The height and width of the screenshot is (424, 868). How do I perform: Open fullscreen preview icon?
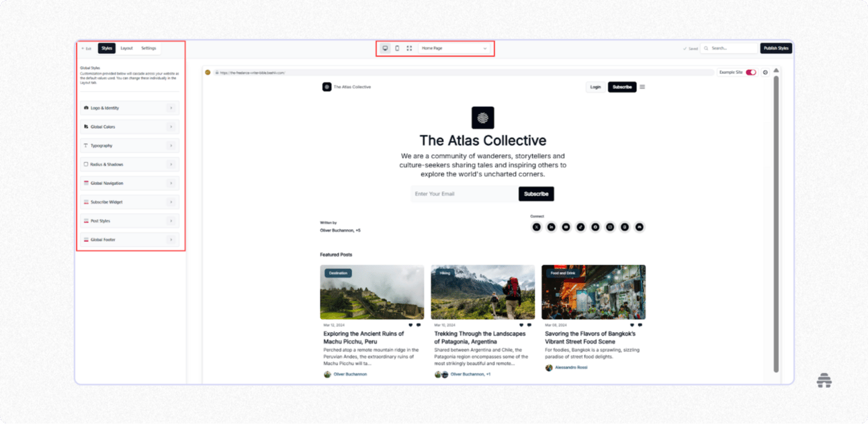pos(409,48)
